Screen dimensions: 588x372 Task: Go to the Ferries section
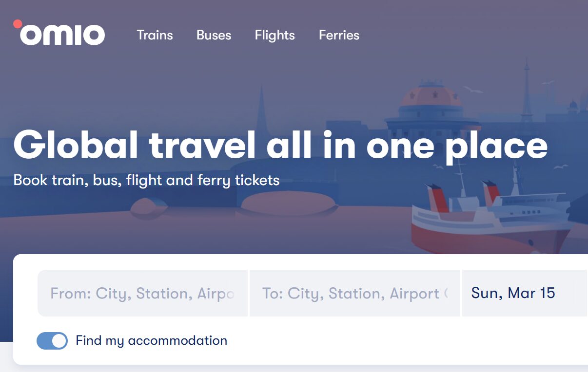pos(339,35)
